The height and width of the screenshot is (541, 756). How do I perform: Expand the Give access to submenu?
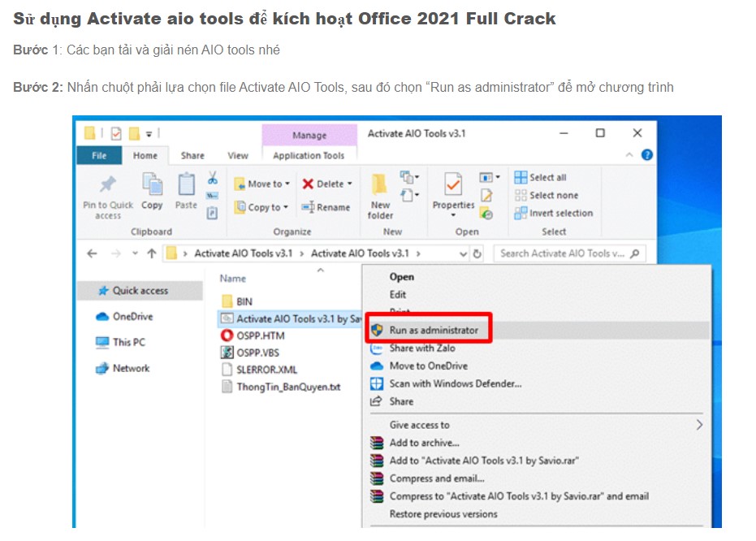pos(698,425)
